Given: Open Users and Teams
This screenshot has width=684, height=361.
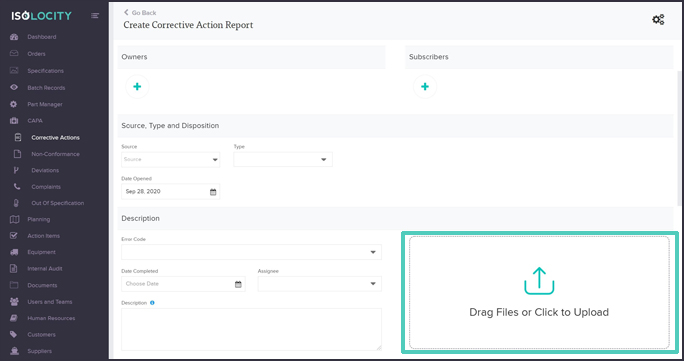Looking at the screenshot, I should click(x=50, y=302).
